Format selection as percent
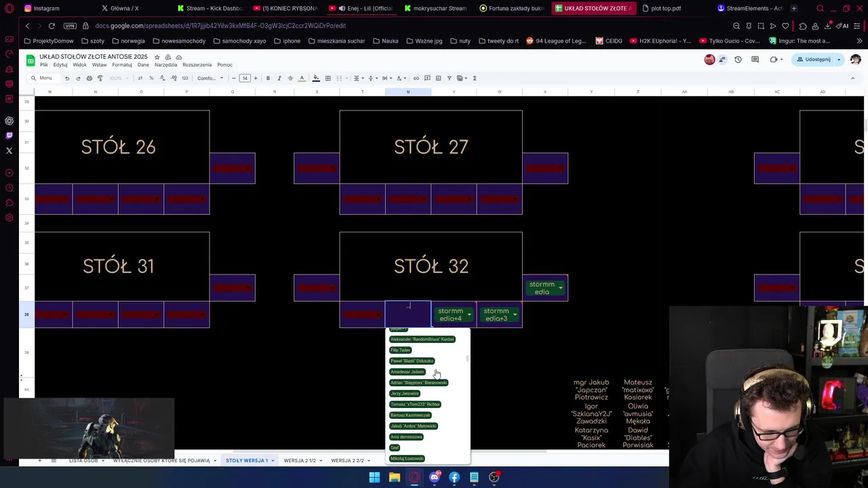868x488 pixels. pyautogui.click(x=151, y=78)
